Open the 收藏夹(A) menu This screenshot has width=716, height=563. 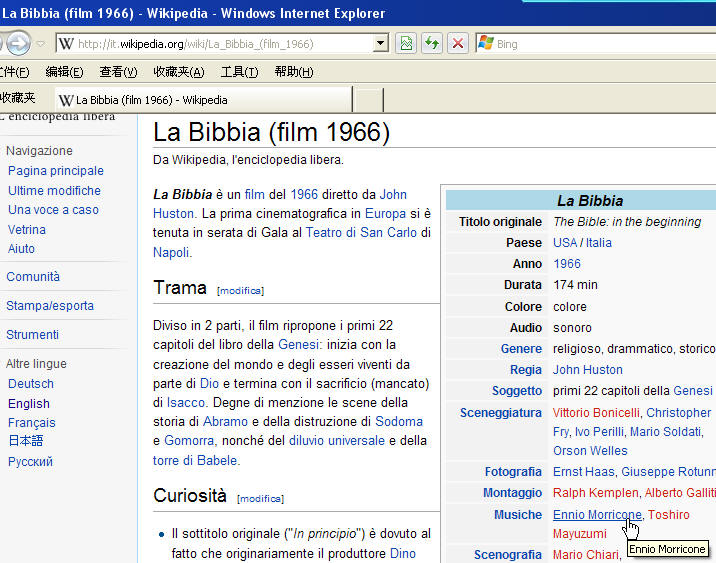click(x=179, y=72)
